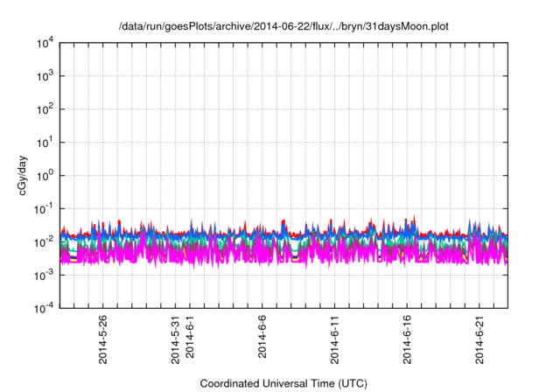The height and width of the screenshot is (392, 560).
Task: Click the 10^-4 y-axis tick label
Action: click(44, 307)
